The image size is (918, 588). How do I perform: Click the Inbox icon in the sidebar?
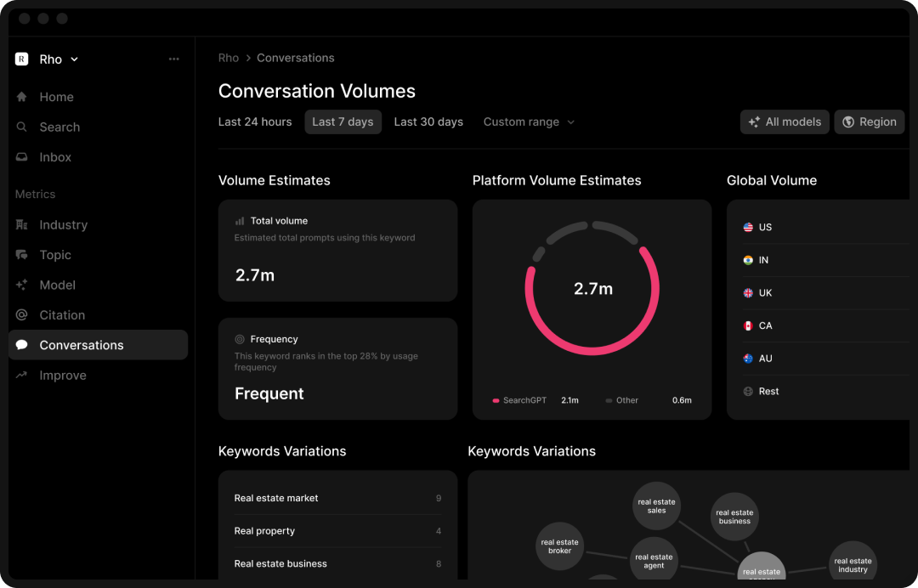point(22,157)
